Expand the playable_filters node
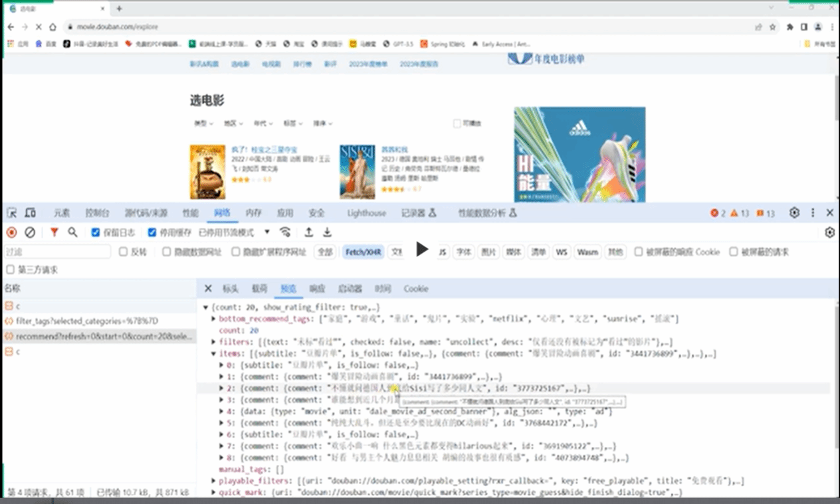This screenshot has width=840, height=504. pos(213,481)
